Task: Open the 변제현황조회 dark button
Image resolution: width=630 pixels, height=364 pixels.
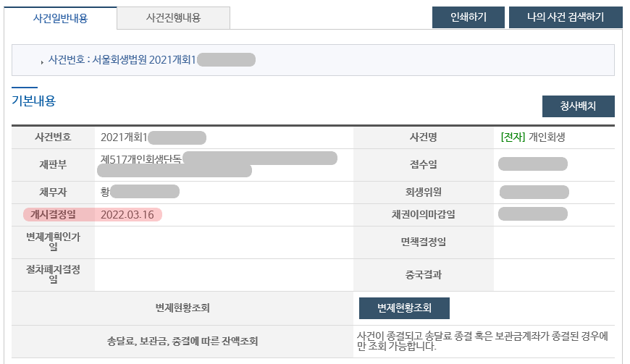Action: click(404, 308)
